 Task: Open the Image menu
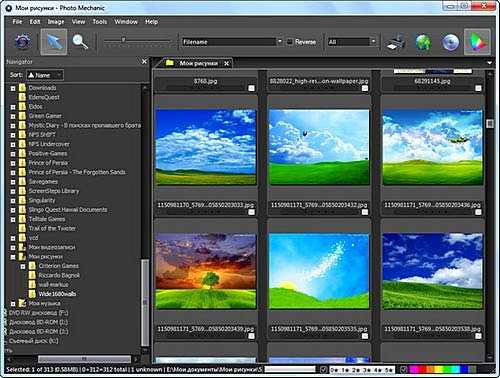click(x=56, y=22)
